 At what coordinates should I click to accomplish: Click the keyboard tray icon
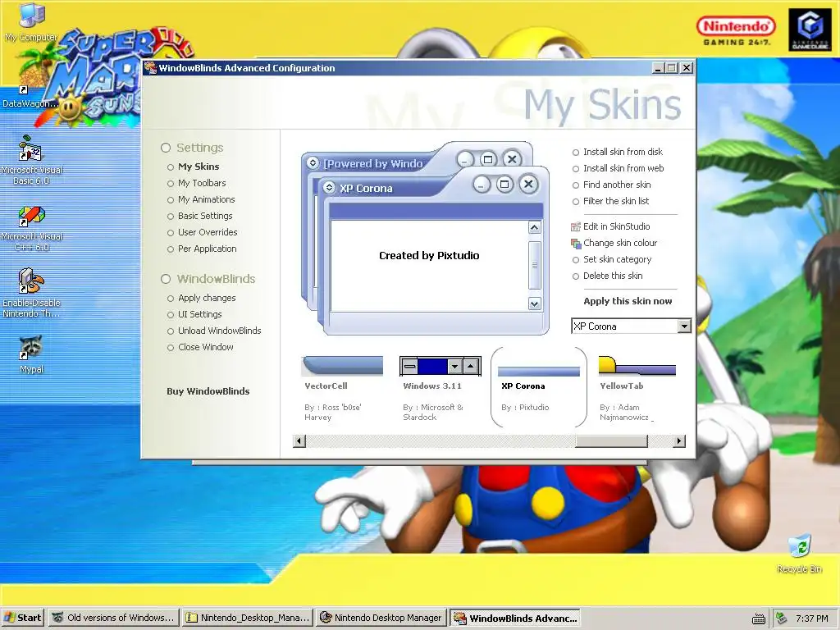coord(759,619)
